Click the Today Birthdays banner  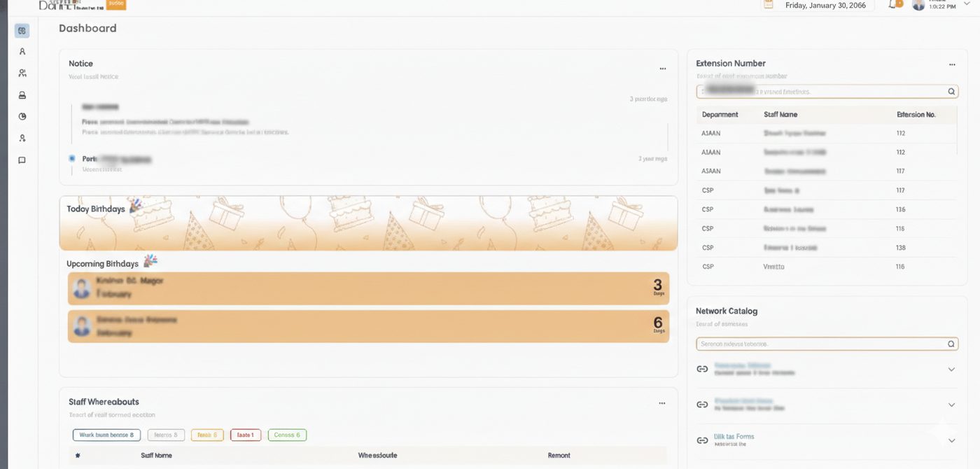point(368,223)
